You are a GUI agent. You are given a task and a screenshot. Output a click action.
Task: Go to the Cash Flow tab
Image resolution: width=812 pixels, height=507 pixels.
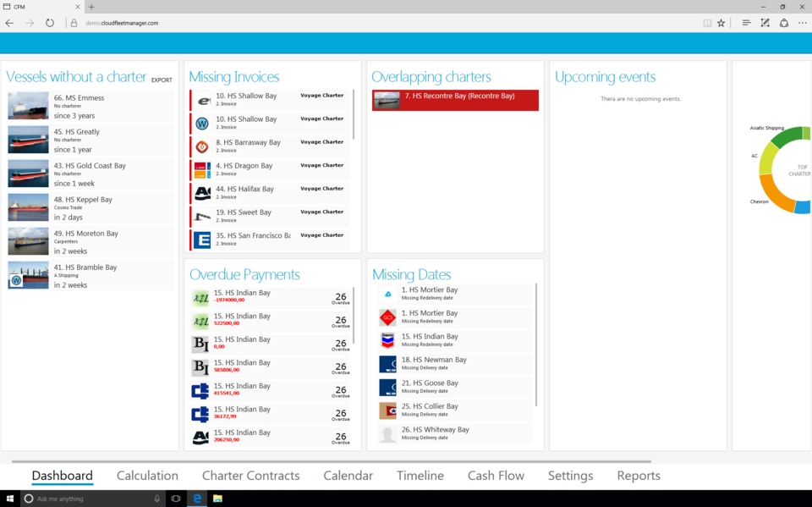pyautogui.click(x=496, y=476)
